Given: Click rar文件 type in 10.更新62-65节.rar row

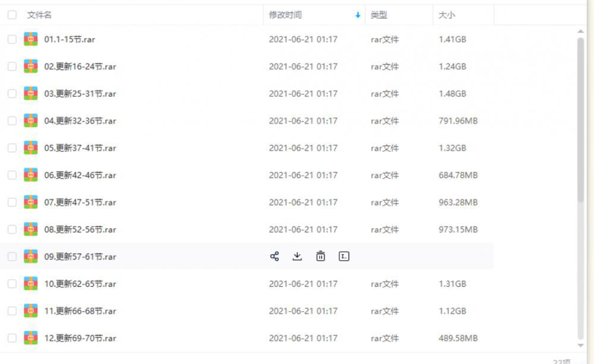Looking at the screenshot, I should click(384, 284).
